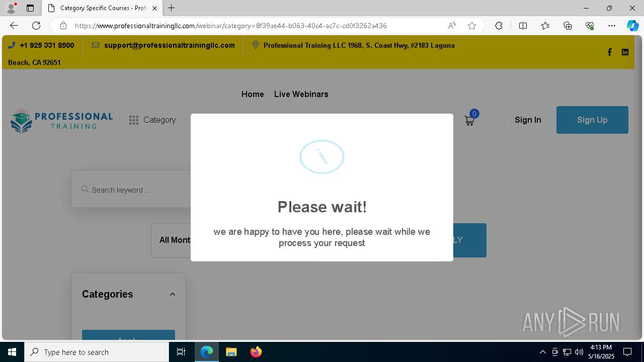
Task: Click the Windows taskbar search box
Action: tap(97, 352)
